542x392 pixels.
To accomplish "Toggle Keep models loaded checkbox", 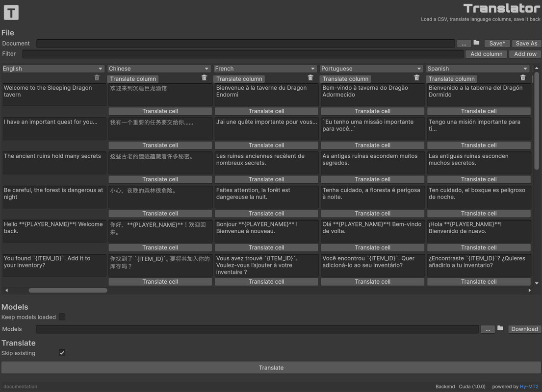I will click(62, 317).
